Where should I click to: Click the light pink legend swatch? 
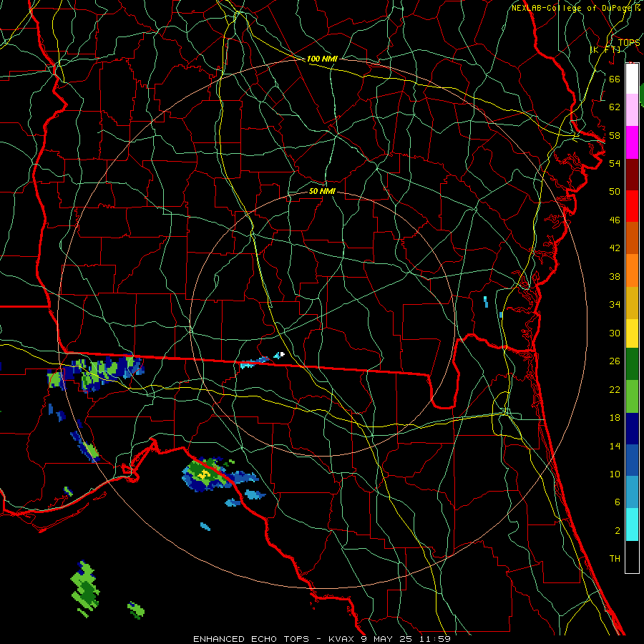[x=632, y=110]
